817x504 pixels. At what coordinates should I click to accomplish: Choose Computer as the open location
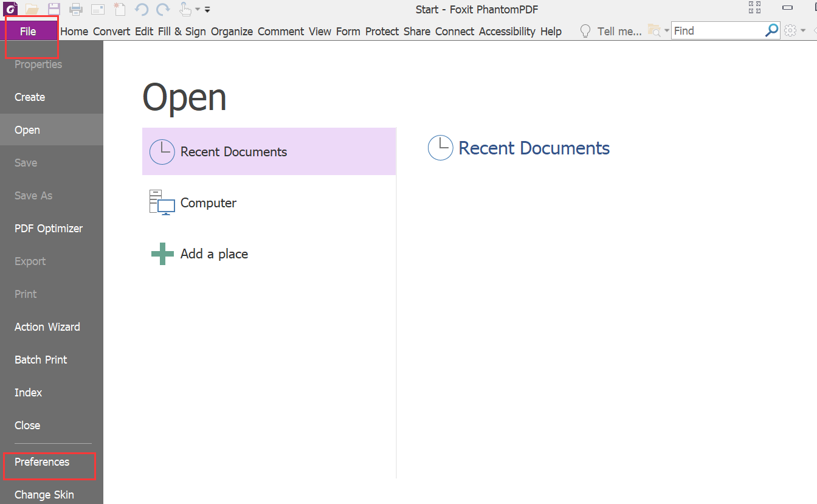pyautogui.click(x=269, y=202)
